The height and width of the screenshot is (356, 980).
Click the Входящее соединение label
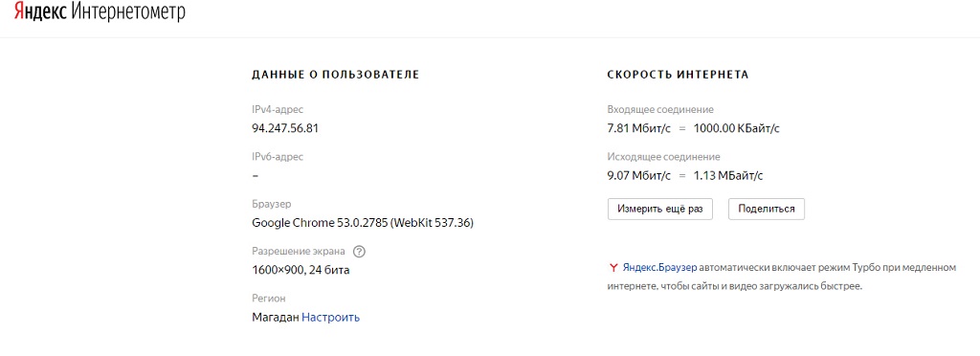click(x=660, y=110)
